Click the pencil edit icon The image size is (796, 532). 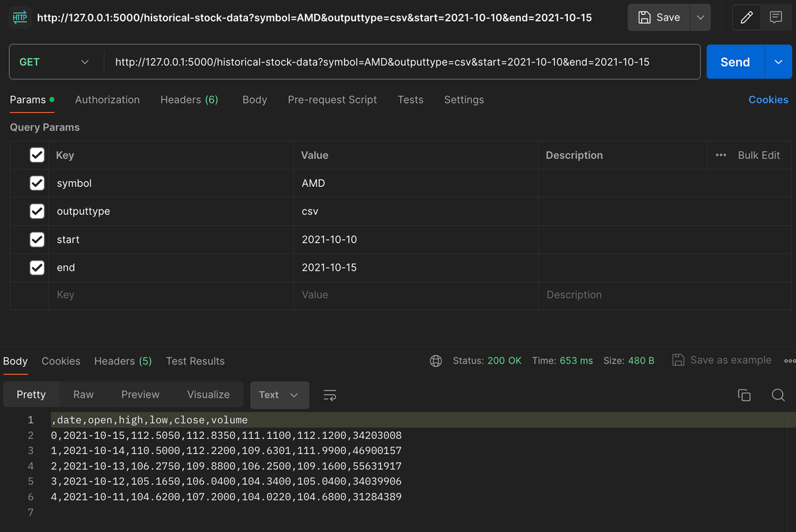pyautogui.click(x=746, y=18)
